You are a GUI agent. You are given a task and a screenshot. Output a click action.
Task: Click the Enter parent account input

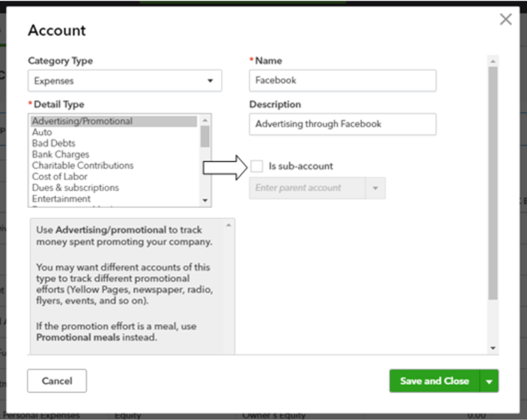[x=307, y=188]
